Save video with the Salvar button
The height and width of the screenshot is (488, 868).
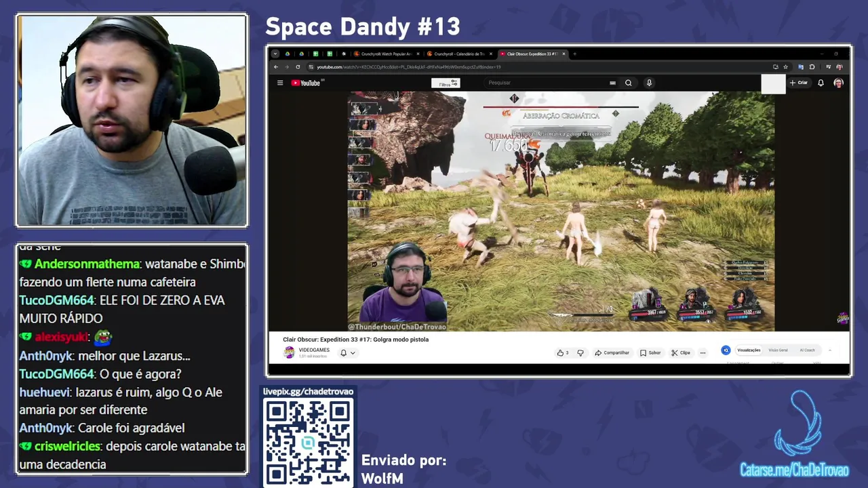pyautogui.click(x=650, y=352)
